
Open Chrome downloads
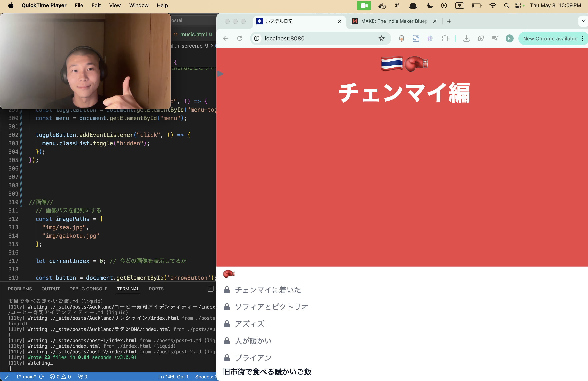click(x=466, y=38)
